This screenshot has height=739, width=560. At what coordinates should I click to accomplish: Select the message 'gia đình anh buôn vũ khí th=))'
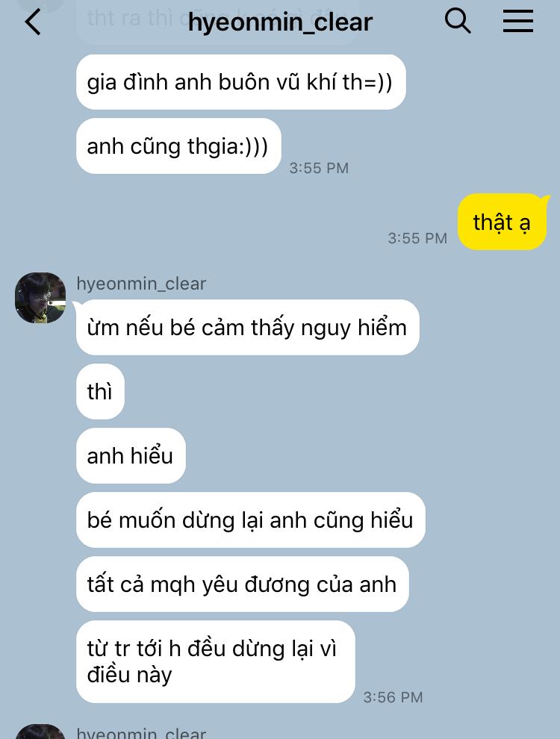241,82
